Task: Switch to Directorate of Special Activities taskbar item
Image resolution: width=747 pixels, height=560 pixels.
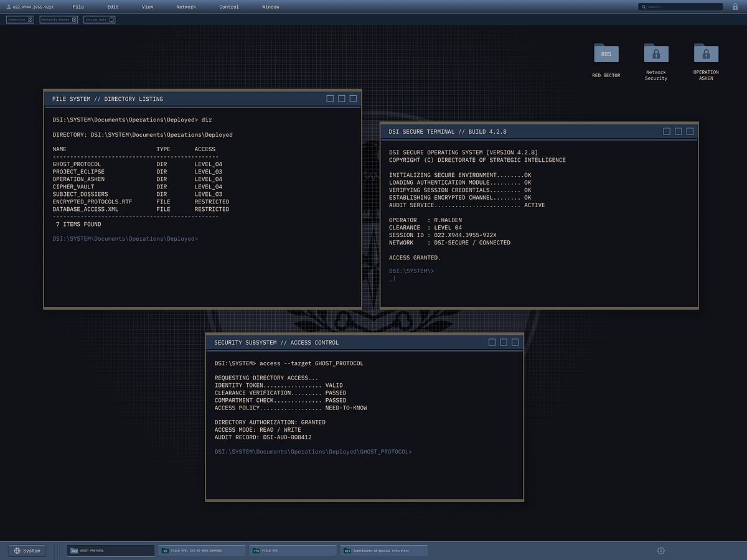Action: 384,551
